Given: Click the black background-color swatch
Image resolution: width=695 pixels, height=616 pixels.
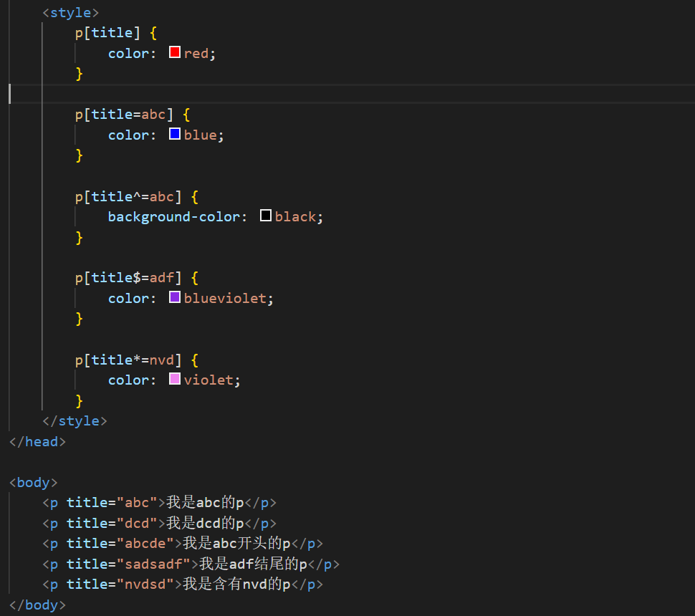Looking at the screenshot, I should pos(266,216).
